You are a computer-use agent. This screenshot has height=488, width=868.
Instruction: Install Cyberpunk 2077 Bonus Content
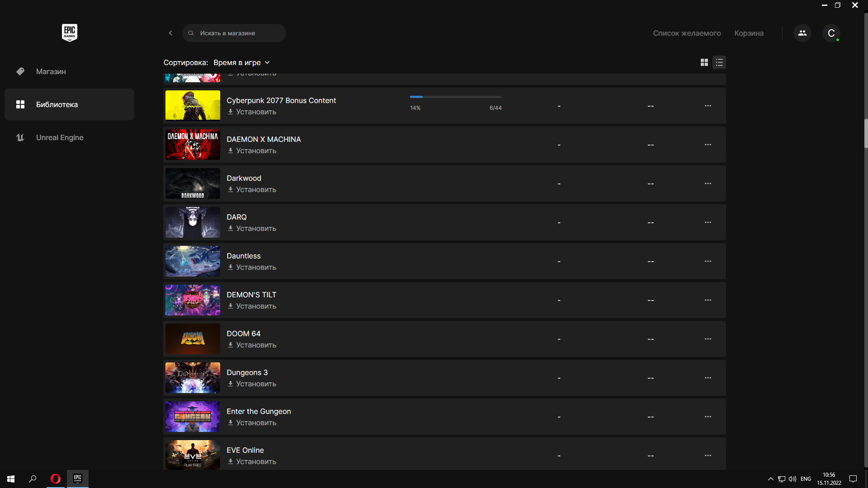point(252,112)
